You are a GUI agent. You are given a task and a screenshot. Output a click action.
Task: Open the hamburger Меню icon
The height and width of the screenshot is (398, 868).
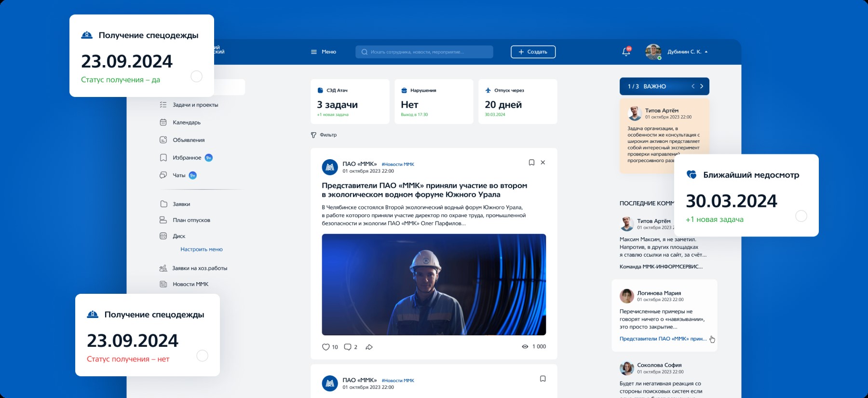pos(314,52)
